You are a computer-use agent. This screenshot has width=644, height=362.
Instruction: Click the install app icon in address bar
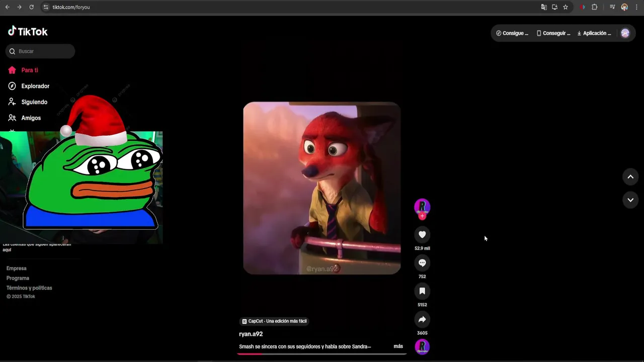pos(554,7)
